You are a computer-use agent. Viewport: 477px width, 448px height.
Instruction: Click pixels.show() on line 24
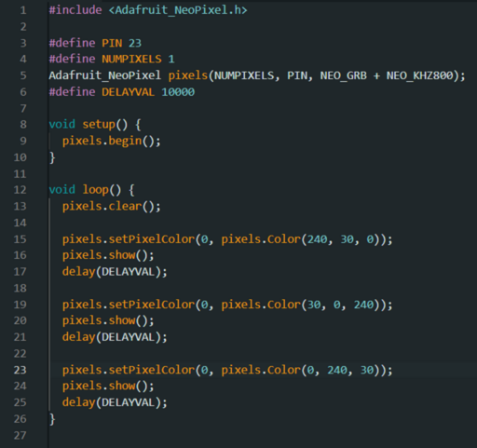[108, 386]
